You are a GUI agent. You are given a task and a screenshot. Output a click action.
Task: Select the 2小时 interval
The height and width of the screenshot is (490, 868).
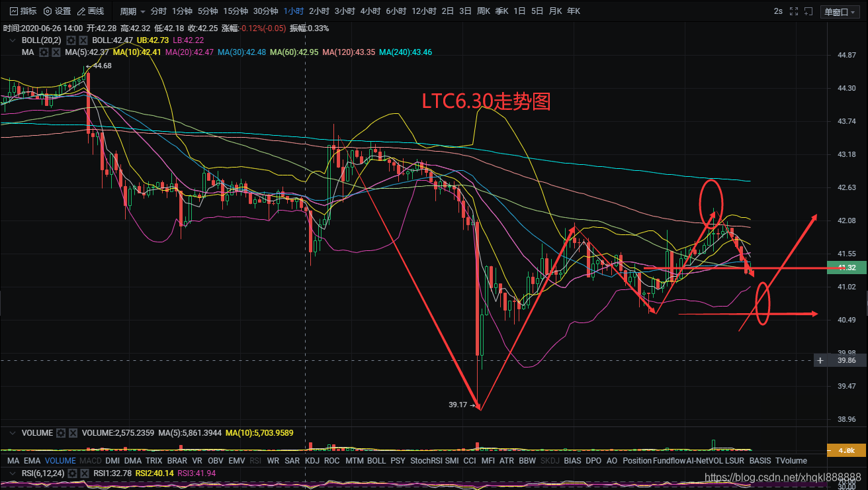[x=319, y=11]
